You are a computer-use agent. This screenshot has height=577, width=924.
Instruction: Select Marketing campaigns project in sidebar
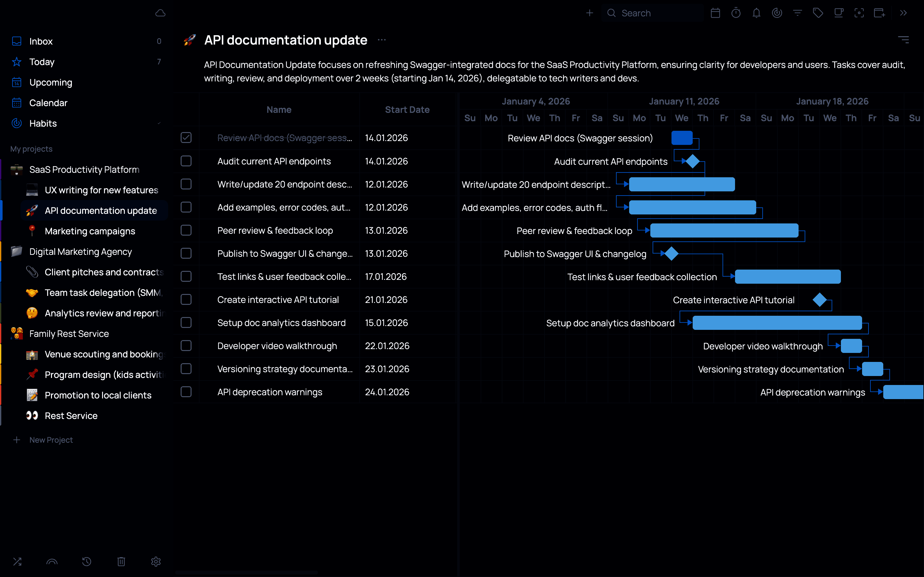pyautogui.click(x=90, y=231)
